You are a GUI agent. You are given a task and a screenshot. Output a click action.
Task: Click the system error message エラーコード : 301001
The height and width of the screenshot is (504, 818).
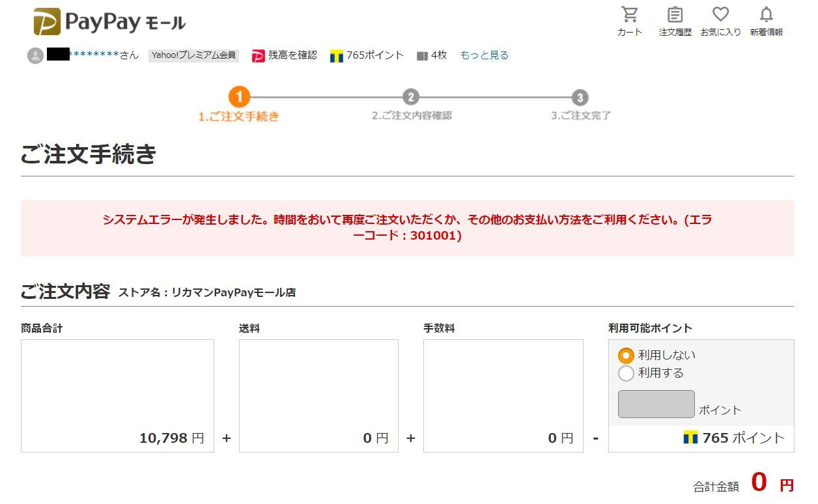point(407,228)
